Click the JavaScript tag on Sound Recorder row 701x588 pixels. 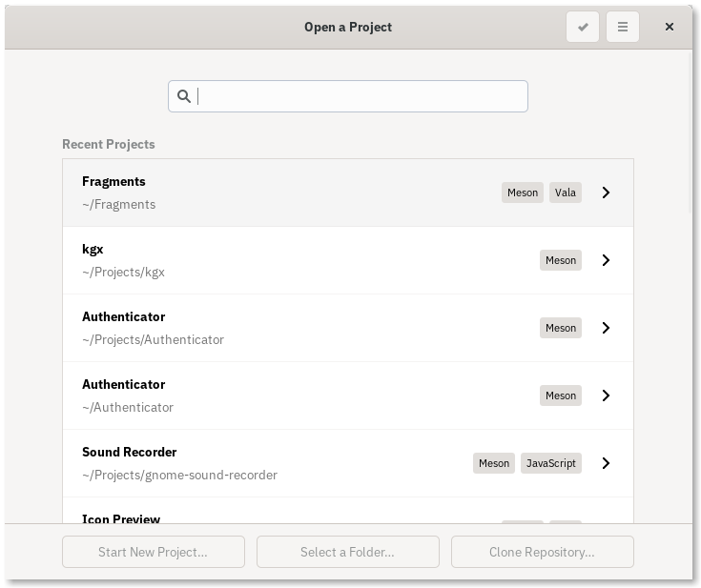click(x=551, y=463)
